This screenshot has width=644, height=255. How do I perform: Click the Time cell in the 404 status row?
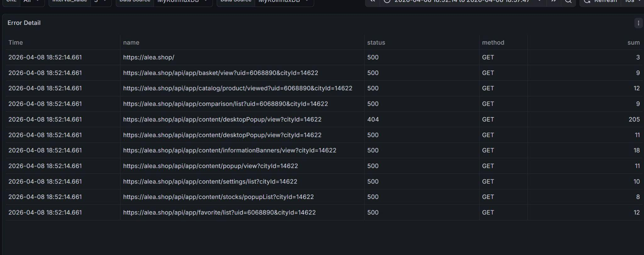(x=45, y=119)
